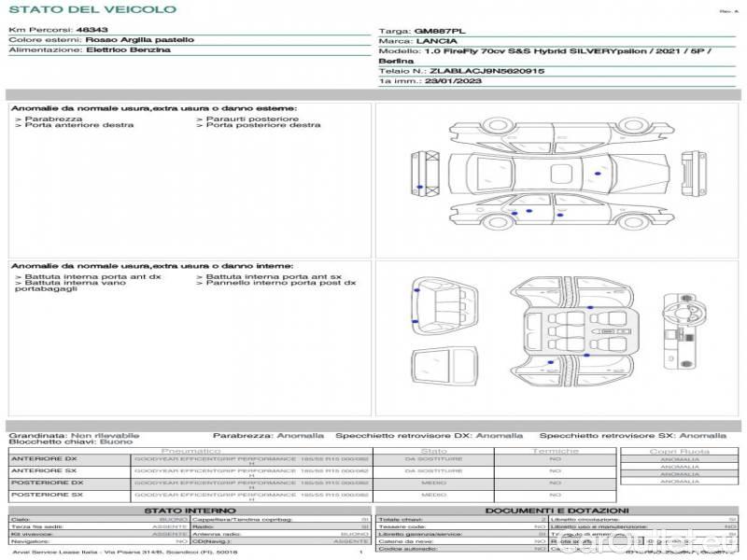This screenshot has height=560, width=747.
Task: Click the 'Porta anteriore destra' entry
Action: point(75,125)
